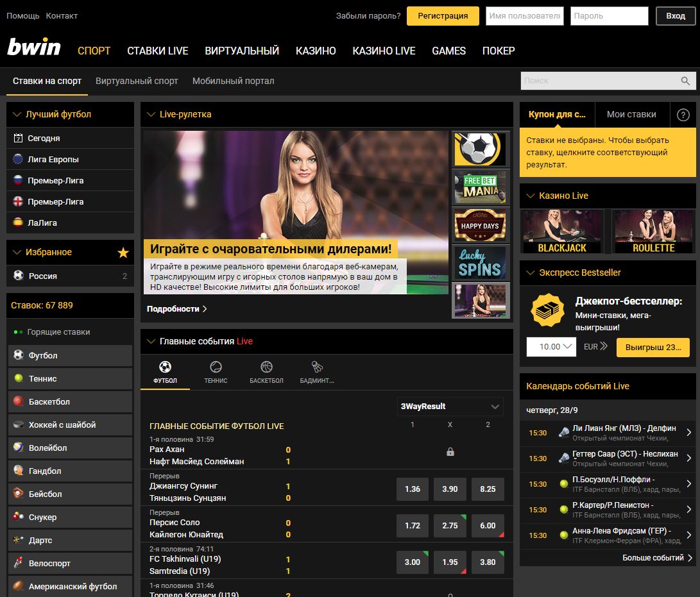
Task: Toggle odds 1.36 for Джиангсу Сунинг
Action: tap(413, 489)
